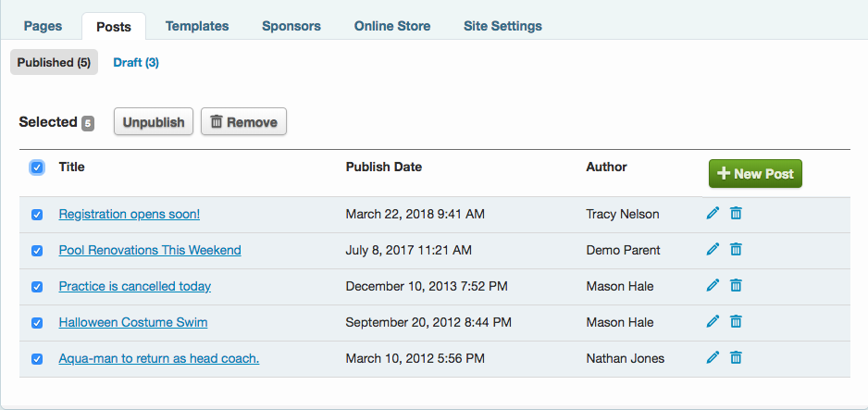This screenshot has height=410, width=868.
Task: Click the Unpublish button
Action: point(154,122)
